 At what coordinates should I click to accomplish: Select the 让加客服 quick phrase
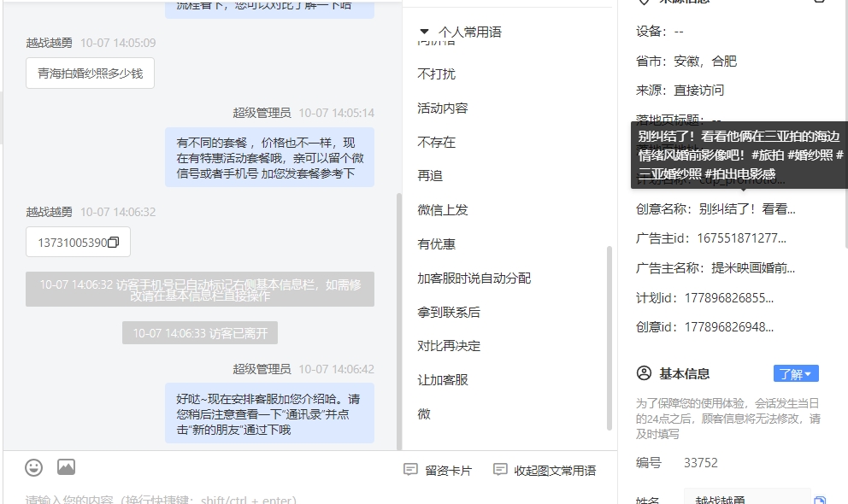pyautogui.click(x=443, y=380)
